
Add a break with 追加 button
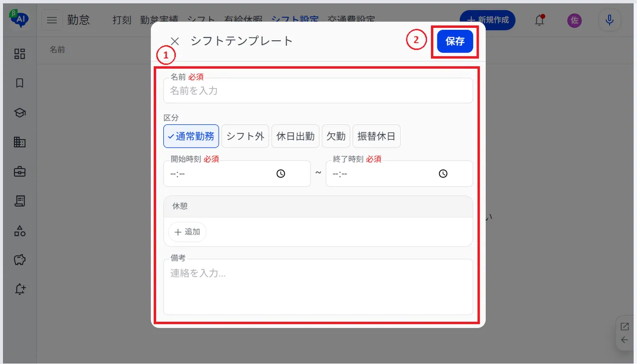point(187,232)
